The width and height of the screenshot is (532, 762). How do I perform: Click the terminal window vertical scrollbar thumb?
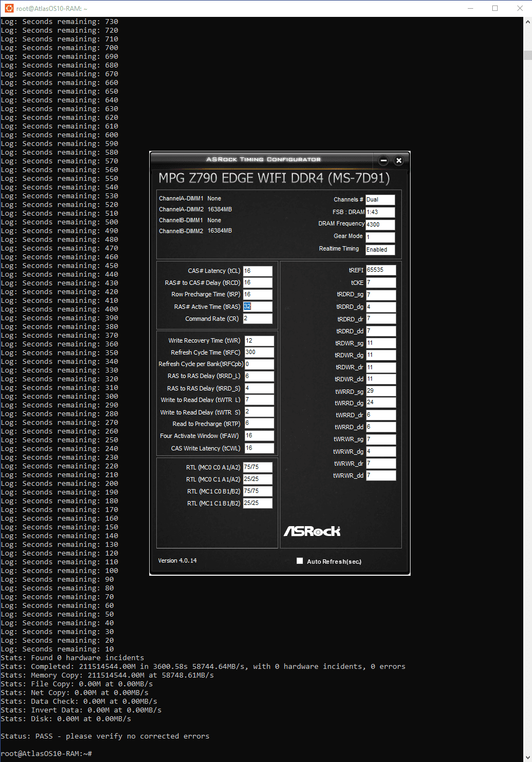point(528,55)
